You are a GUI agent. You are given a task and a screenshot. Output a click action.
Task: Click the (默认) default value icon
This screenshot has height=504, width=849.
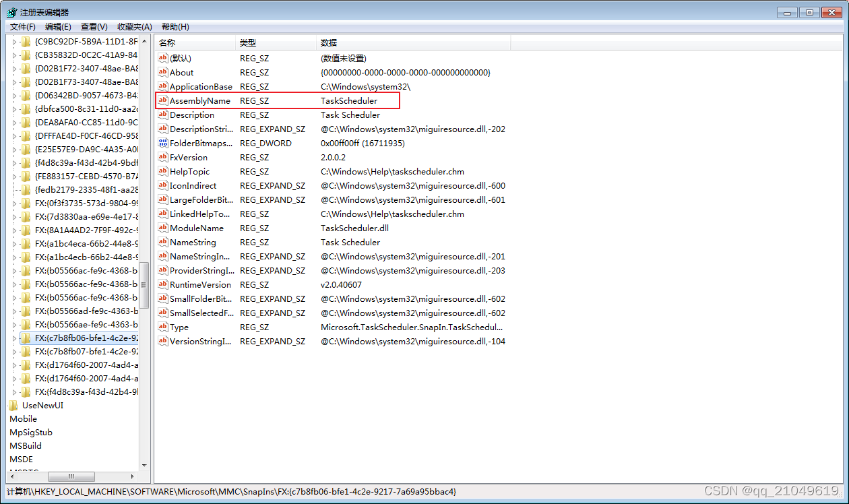click(162, 58)
